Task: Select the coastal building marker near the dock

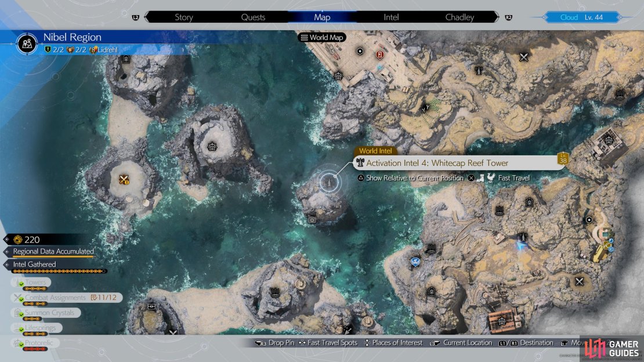Action: point(338,75)
